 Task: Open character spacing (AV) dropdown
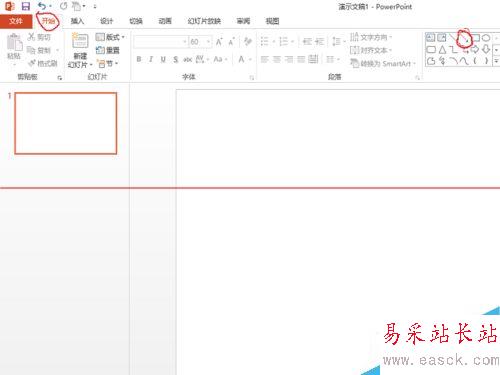202,59
